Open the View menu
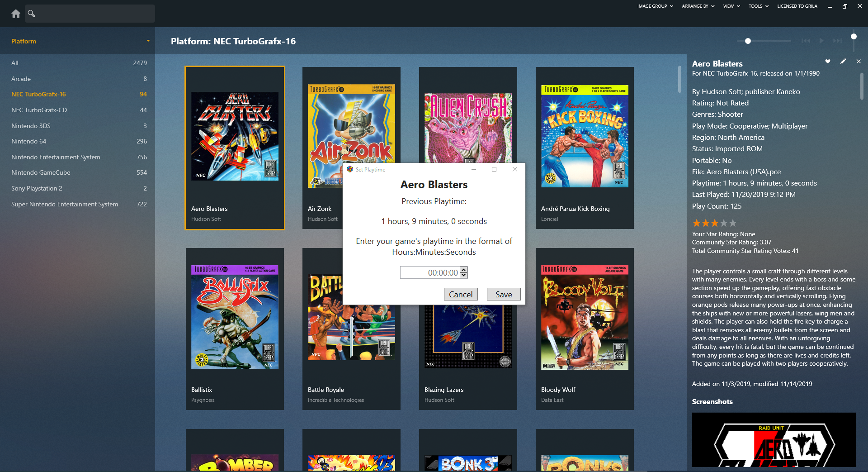This screenshot has width=868, height=472. pos(731,6)
